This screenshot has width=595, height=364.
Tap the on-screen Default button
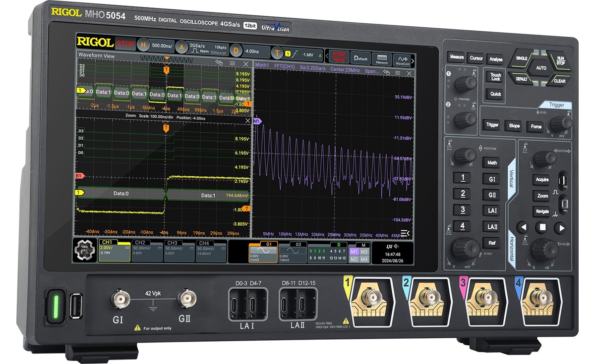coord(360,58)
